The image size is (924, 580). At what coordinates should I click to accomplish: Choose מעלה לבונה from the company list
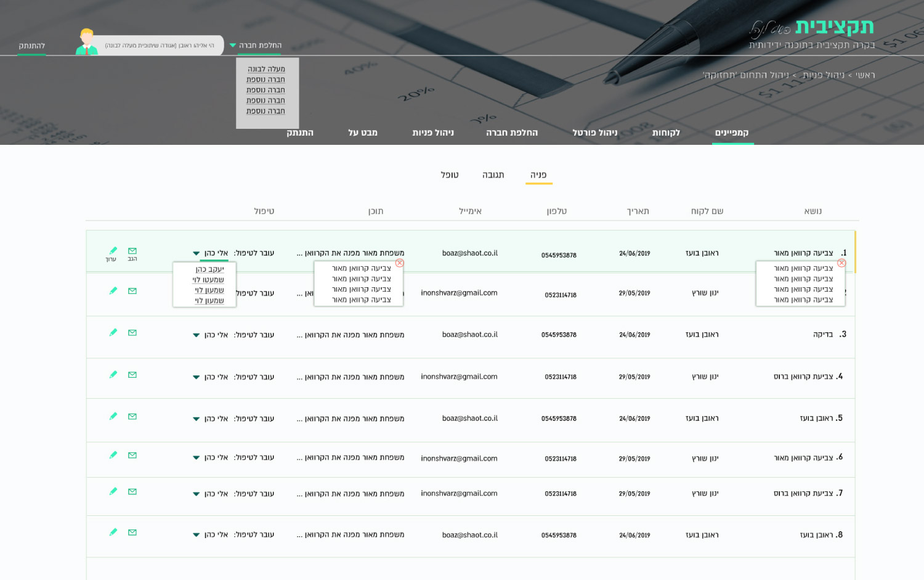coord(266,69)
